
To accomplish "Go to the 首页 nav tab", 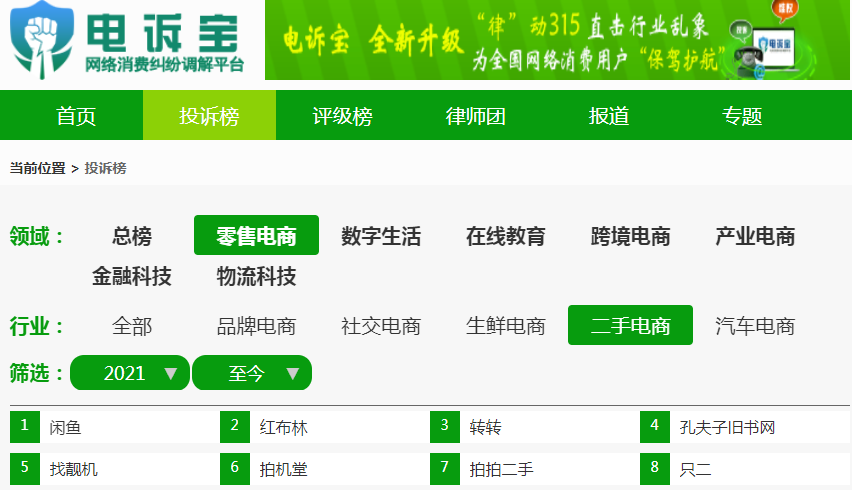I will 76,115.
